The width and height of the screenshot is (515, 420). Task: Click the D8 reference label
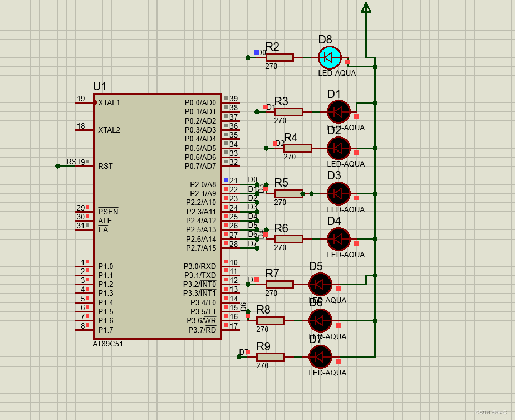coord(325,40)
